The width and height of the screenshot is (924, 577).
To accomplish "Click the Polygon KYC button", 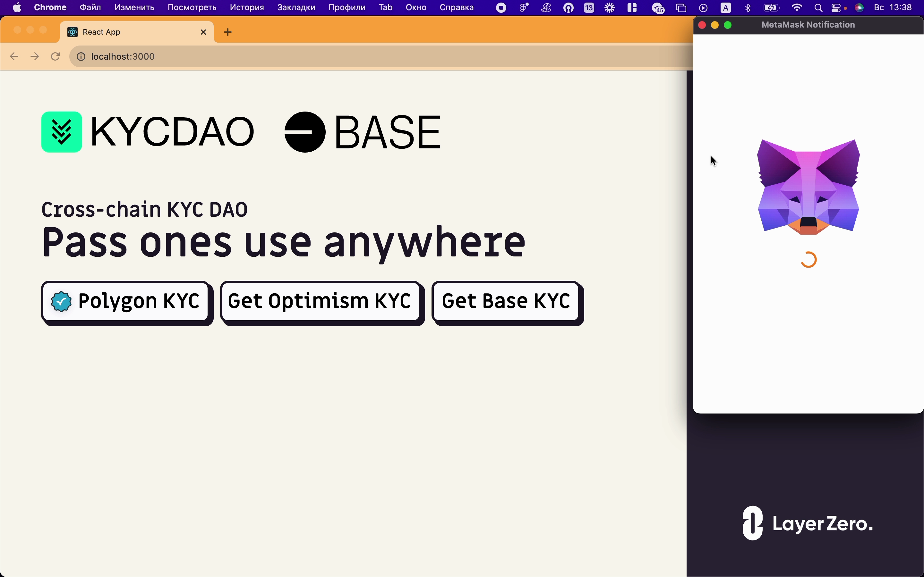I will pyautogui.click(x=126, y=302).
